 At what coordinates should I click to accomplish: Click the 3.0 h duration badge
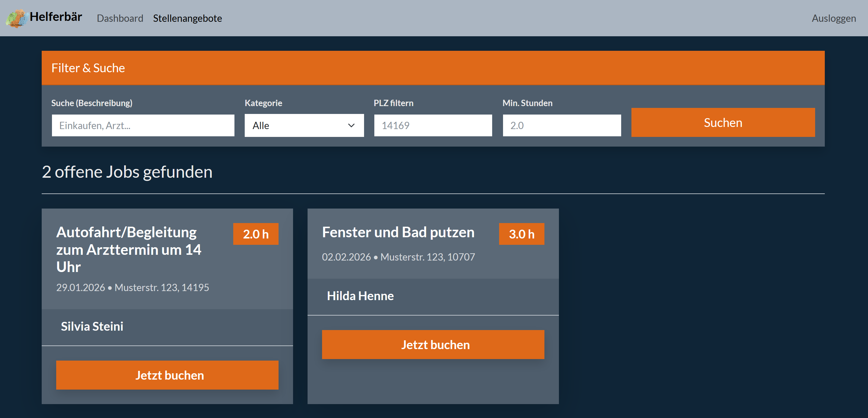pyautogui.click(x=521, y=234)
